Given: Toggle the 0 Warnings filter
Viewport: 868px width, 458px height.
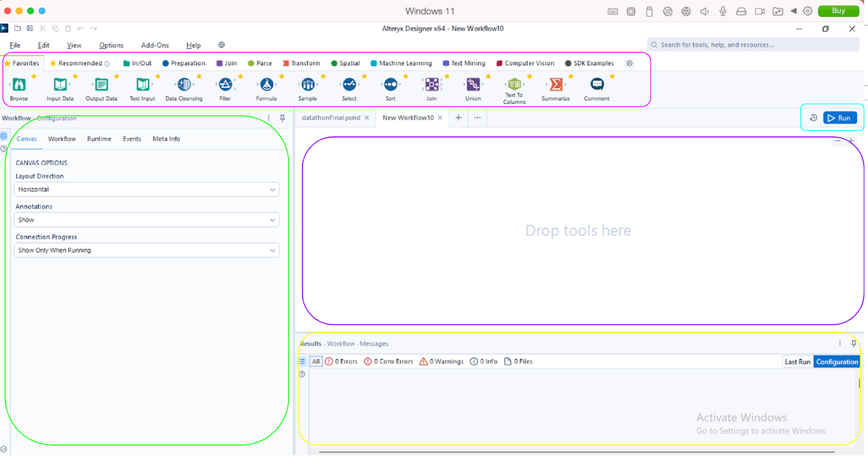Looking at the screenshot, I should (441, 361).
